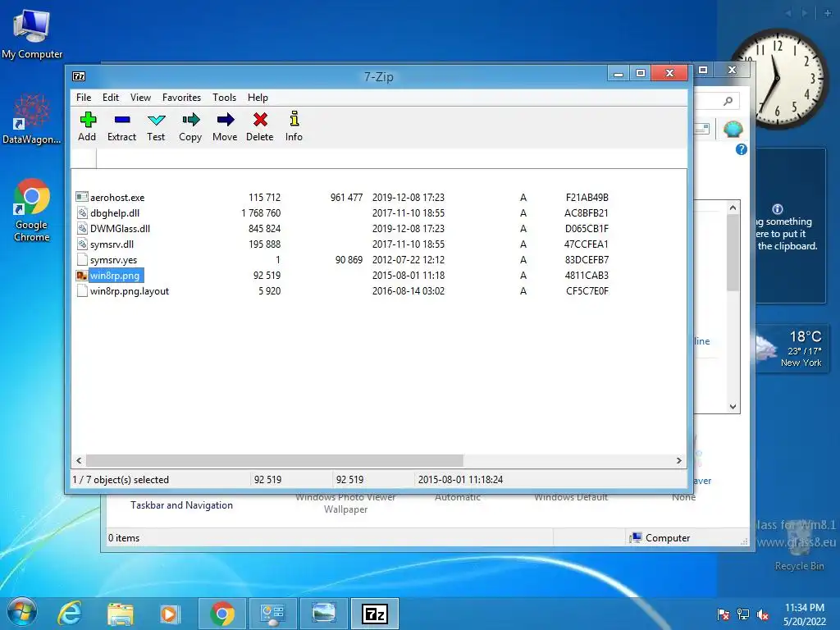840x630 pixels.
Task: Select the win8rp.png.layout file name
Action: [130, 291]
